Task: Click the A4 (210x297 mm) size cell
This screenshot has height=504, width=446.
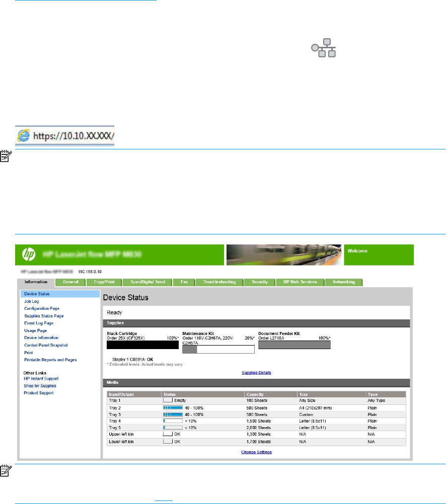Action: click(315, 408)
